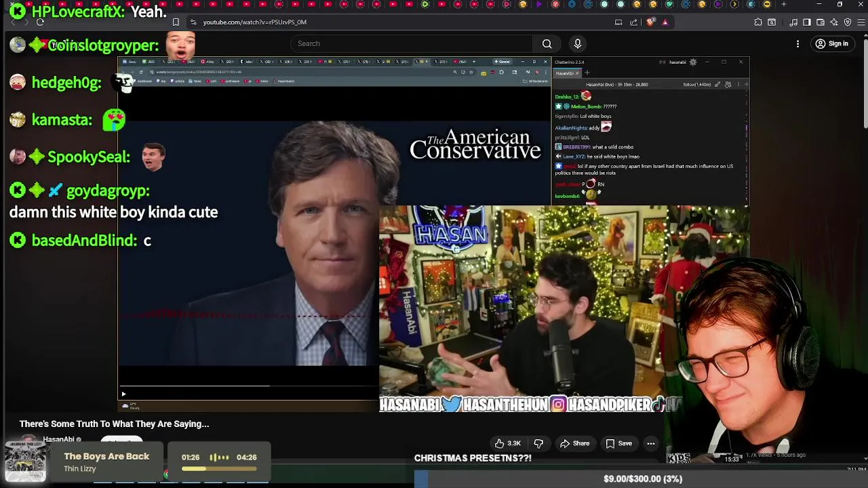This screenshot has height=488, width=868.
Task: Open YouTube three-dot settings menu
Action: [797, 44]
